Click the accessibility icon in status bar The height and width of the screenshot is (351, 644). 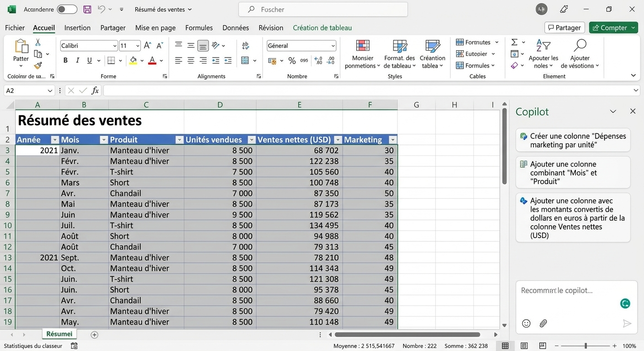[74, 346]
